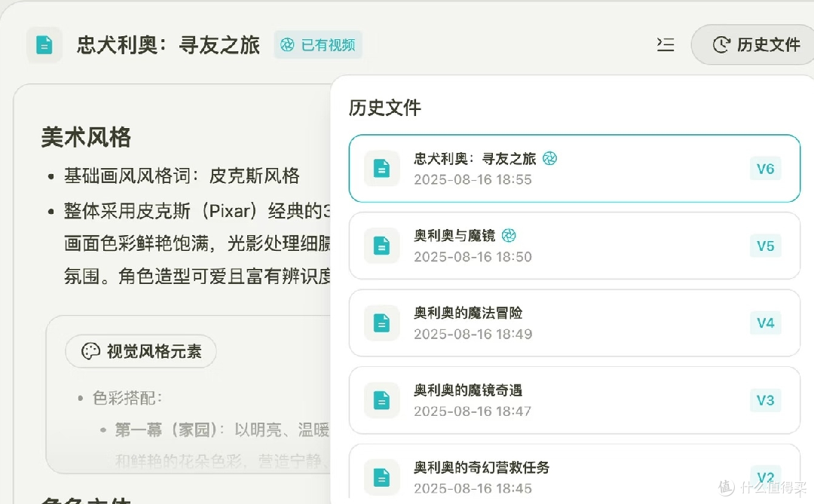The height and width of the screenshot is (504, 814).
Task: Click the palette icon in 视觉风格元素
Action: (90, 351)
